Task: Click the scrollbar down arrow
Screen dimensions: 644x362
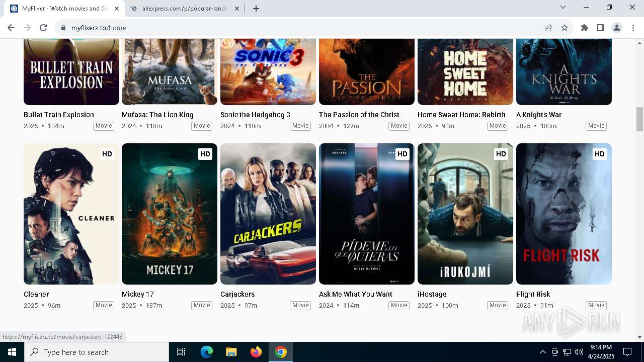Action: click(x=639, y=337)
